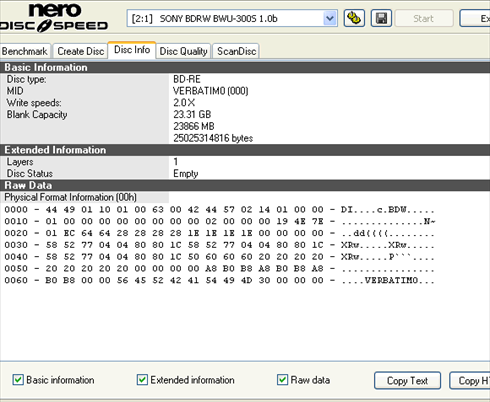Open the drive selection dropdown arrow
Viewport: 490px width, 402px height.
pos(330,18)
